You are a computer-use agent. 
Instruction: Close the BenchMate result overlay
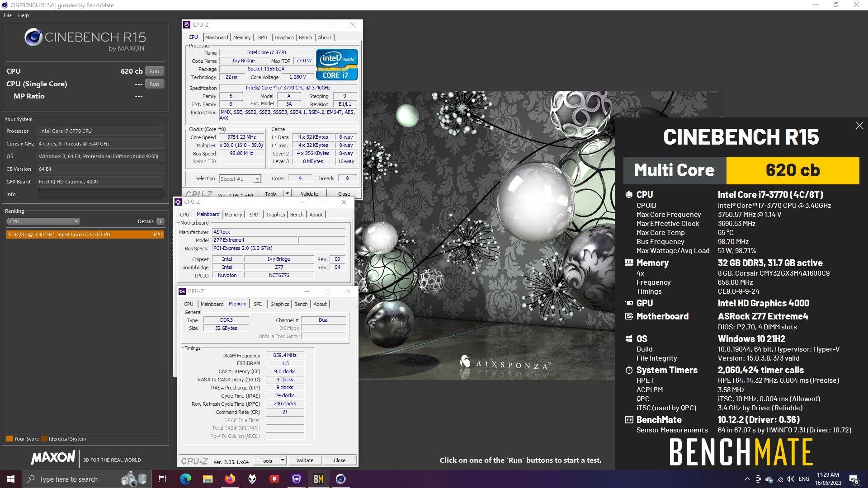pyautogui.click(x=859, y=126)
